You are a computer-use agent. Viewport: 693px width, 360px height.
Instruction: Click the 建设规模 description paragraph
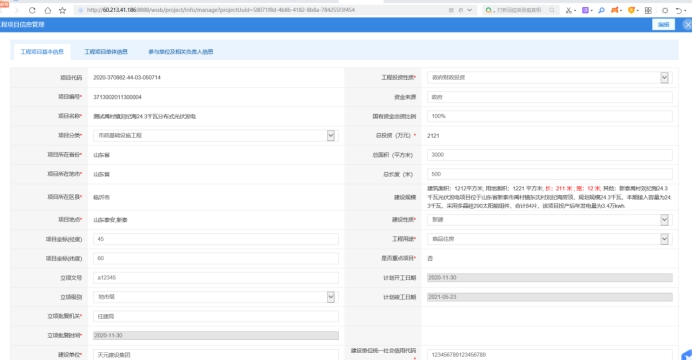click(549, 197)
